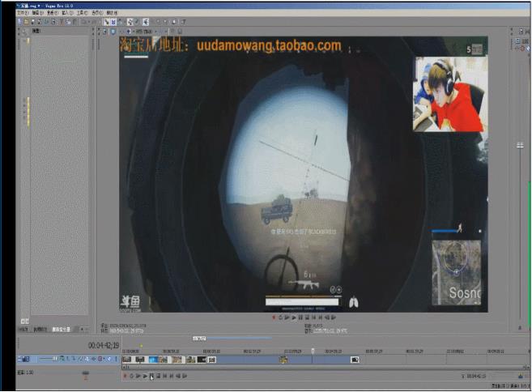Click Play From Start under video preview

pos(287,317)
